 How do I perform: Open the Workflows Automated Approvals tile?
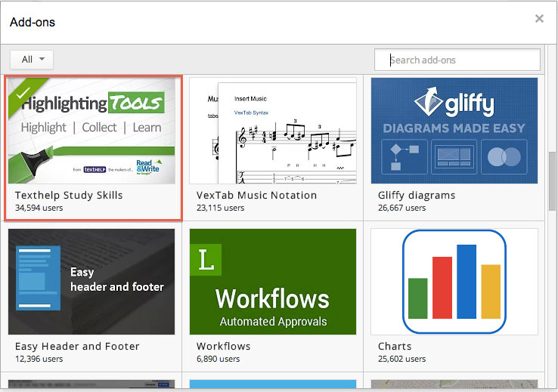tap(272, 281)
